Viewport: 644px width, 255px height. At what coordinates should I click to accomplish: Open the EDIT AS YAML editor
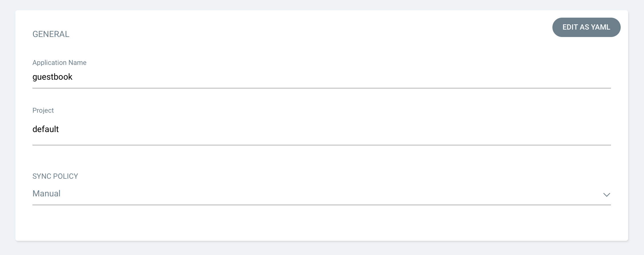pos(586,27)
